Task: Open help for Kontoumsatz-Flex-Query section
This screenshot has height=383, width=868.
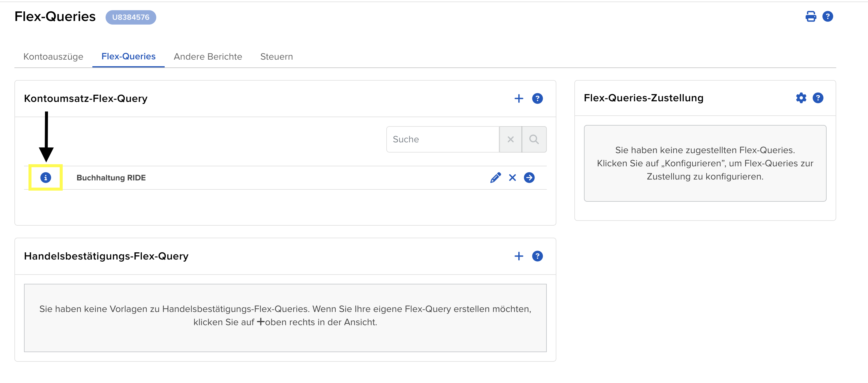Action: tap(537, 99)
